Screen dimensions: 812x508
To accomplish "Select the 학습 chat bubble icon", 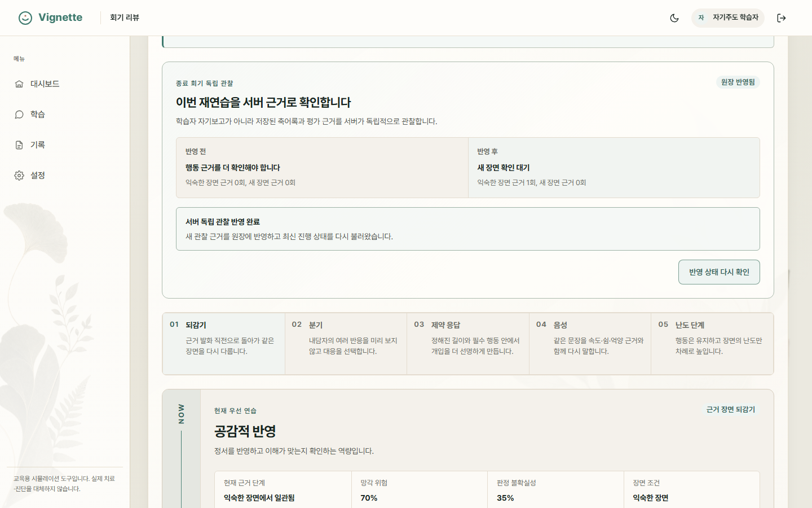I will 19,115.
